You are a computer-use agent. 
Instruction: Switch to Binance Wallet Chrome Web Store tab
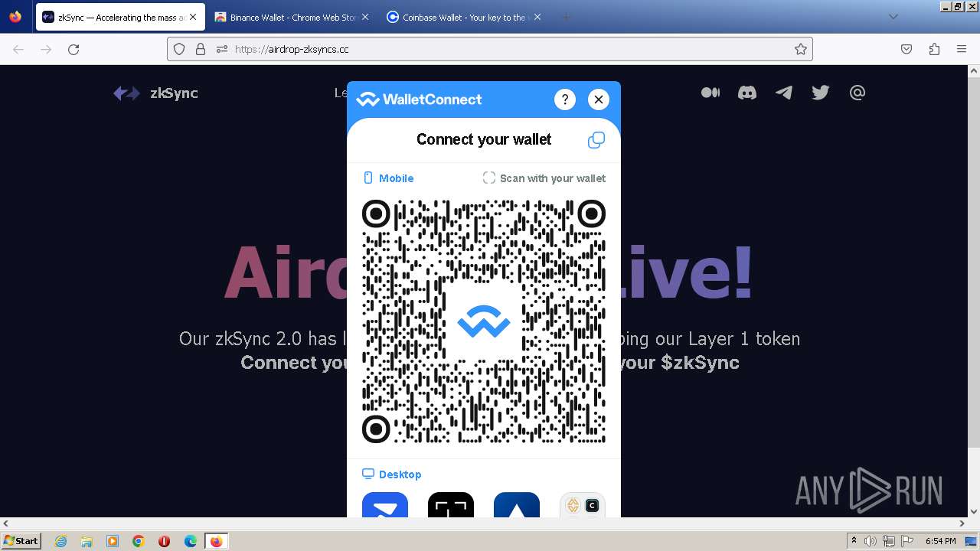(x=291, y=17)
